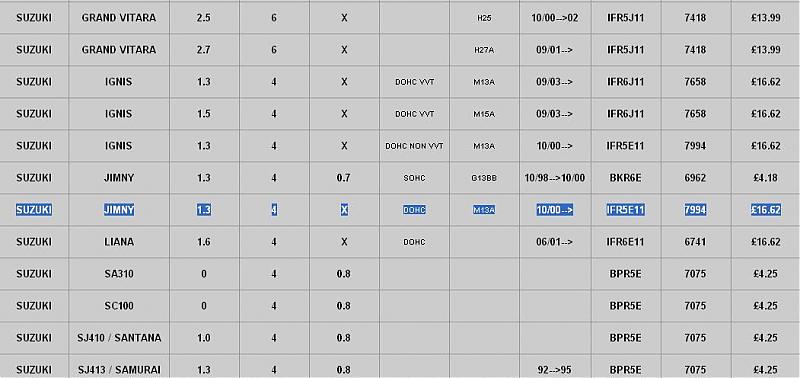
Task: Select IFR5J11 plug in the H27A row
Action: pyautogui.click(x=626, y=50)
